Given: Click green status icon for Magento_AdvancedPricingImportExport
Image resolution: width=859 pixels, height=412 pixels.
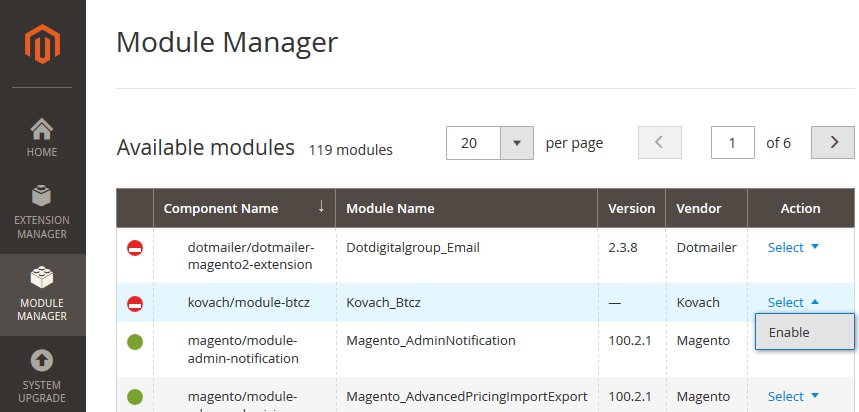Looking at the screenshot, I should point(135,397).
